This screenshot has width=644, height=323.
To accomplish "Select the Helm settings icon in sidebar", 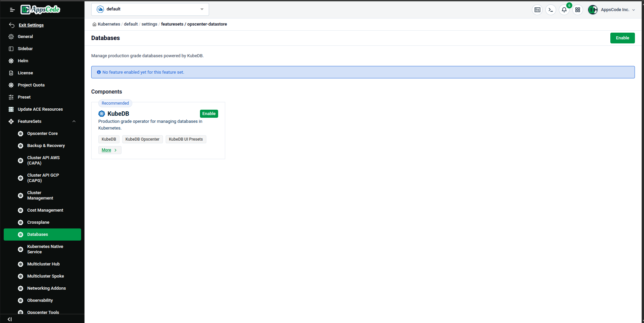I will pyautogui.click(x=11, y=61).
